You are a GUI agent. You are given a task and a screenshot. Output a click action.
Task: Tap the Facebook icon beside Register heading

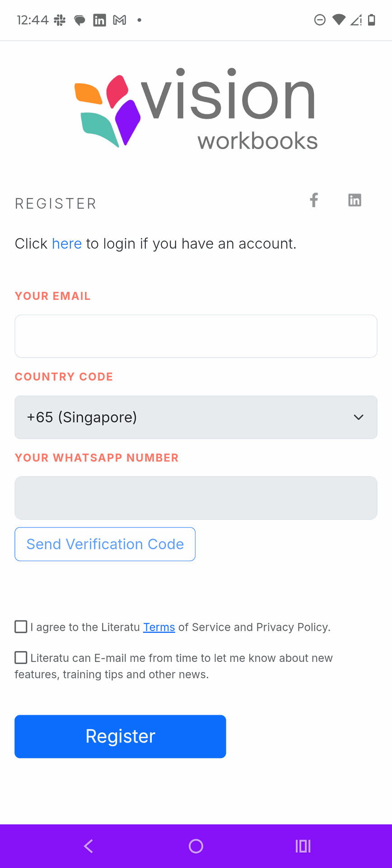pos(314,200)
